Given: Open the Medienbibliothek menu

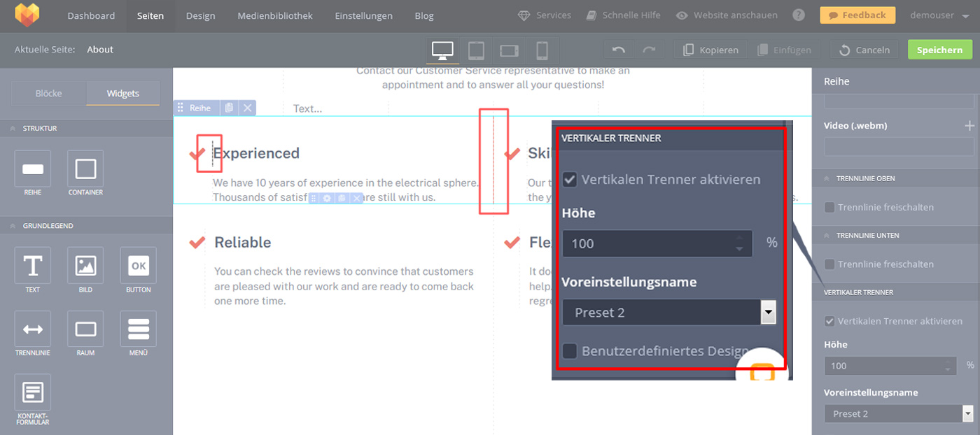Looking at the screenshot, I should pos(275,15).
